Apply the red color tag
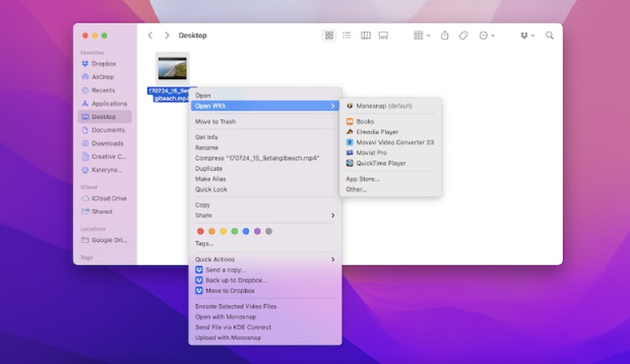Viewport: 630px width, 364px height. 201,231
